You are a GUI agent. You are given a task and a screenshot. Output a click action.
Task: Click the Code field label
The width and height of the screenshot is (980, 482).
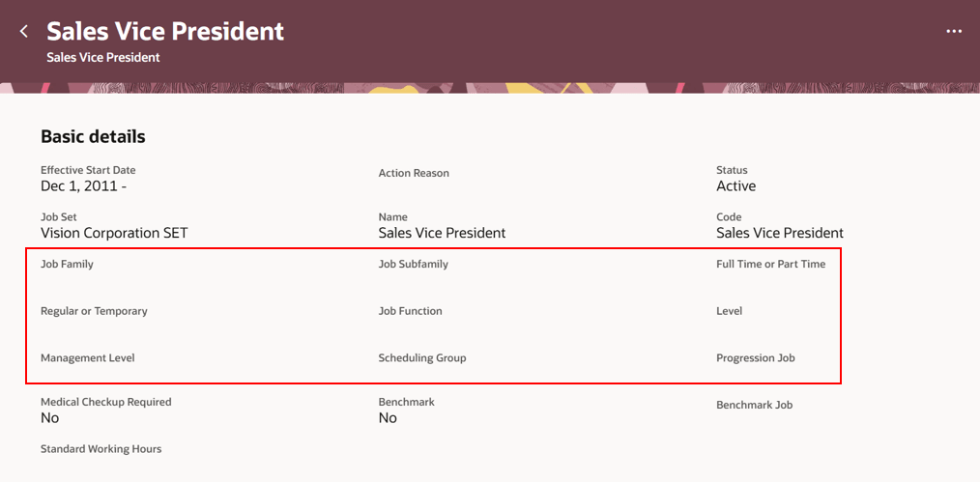click(729, 217)
